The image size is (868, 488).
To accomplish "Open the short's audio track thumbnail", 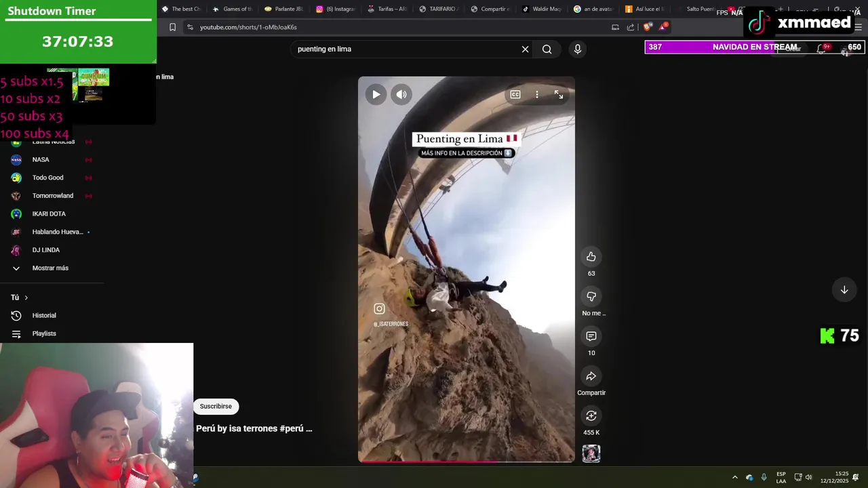I will tap(591, 453).
